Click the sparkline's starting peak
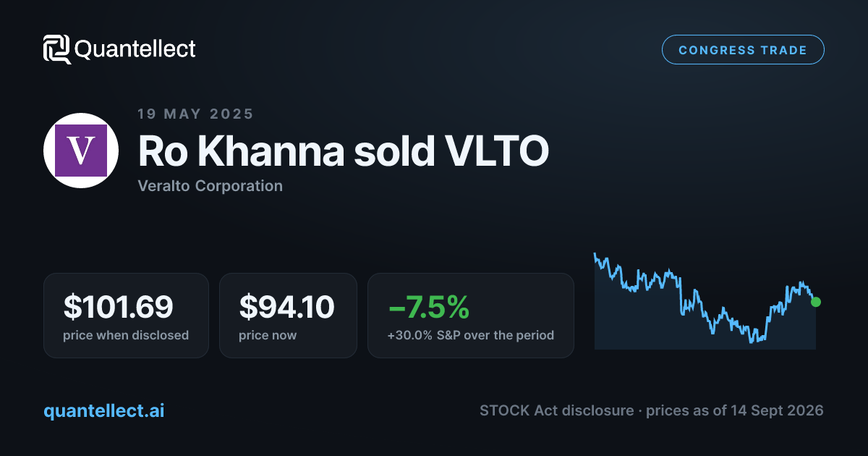 point(595,254)
